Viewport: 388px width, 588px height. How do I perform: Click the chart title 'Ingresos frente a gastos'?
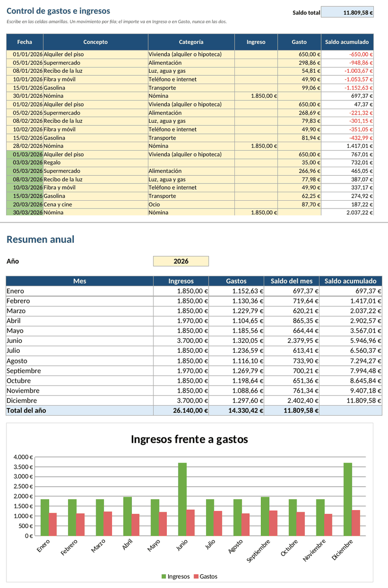(x=189, y=439)
